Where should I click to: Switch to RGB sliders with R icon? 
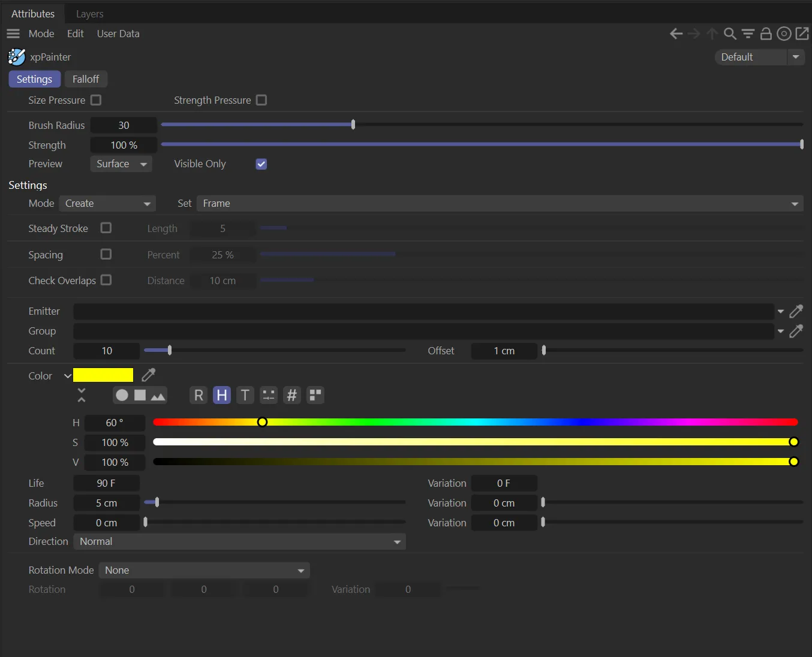tap(199, 395)
